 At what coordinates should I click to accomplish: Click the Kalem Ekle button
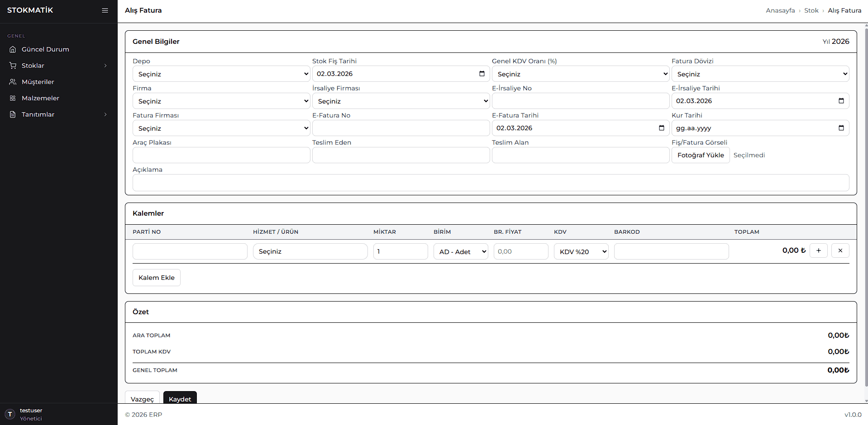(x=156, y=278)
